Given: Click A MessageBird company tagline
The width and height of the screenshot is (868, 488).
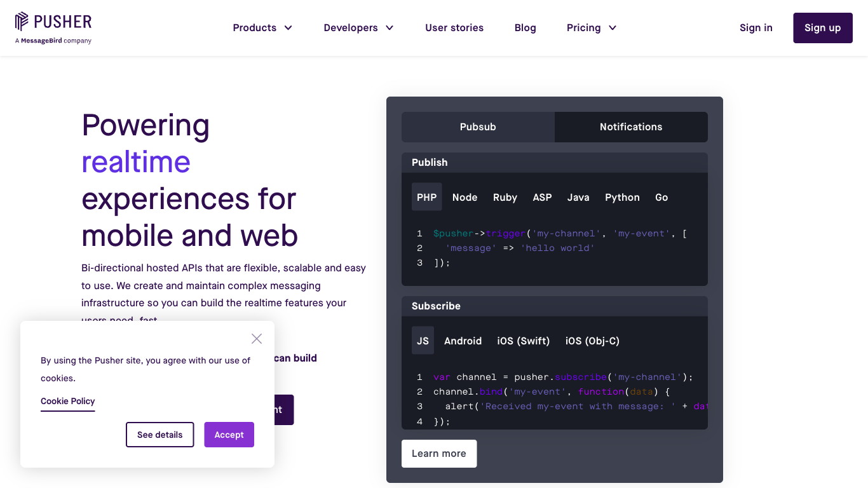Looking at the screenshot, I should (53, 41).
